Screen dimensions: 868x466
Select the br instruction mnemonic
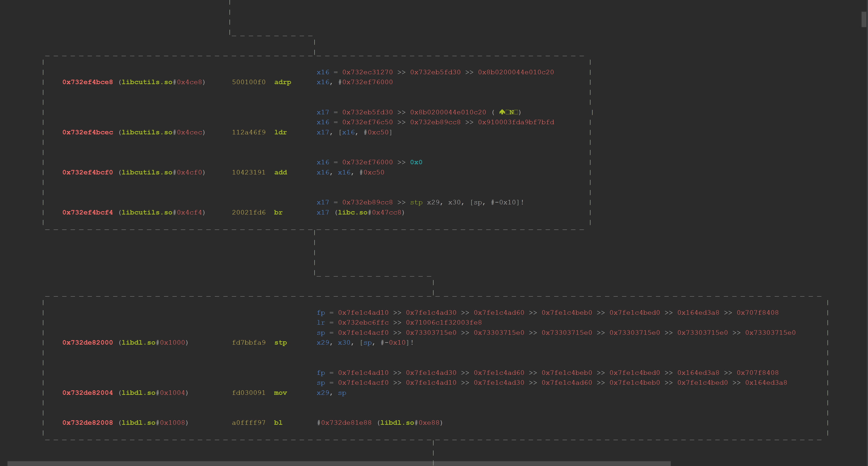pyautogui.click(x=278, y=213)
